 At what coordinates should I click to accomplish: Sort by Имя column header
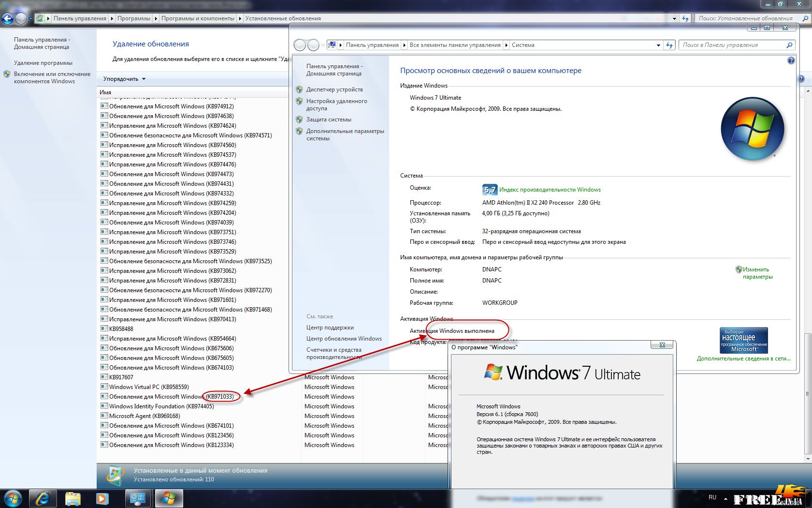click(x=105, y=92)
